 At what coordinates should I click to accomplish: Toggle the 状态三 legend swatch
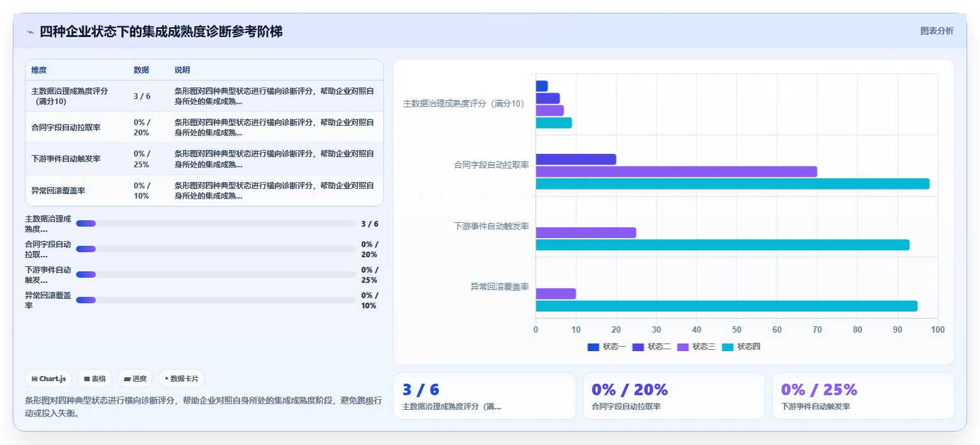tap(683, 347)
